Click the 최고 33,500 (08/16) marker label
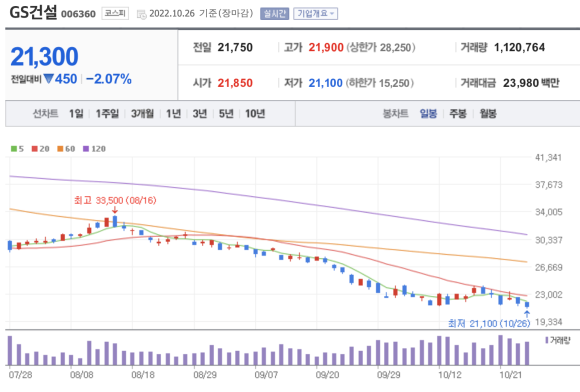Image resolution: width=580 pixels, height=392 pixels. (115, 200)
